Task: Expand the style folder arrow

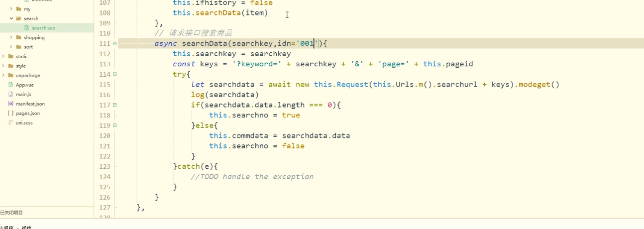Action: (x=3, y=66)
